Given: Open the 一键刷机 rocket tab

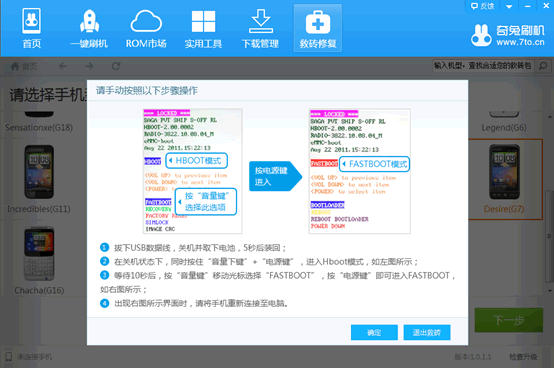Looking at the screenshot, I should [x=89, y=28].
